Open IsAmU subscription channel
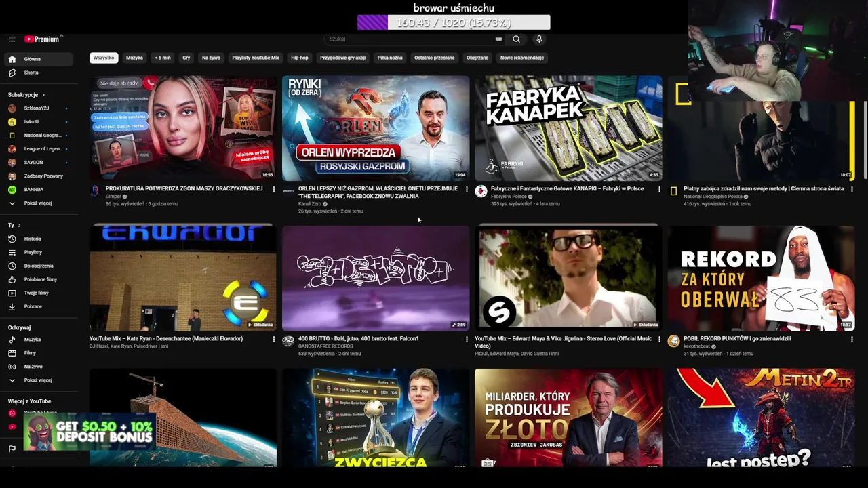This screenshot has height=488, width=868. tap(37, 122)
